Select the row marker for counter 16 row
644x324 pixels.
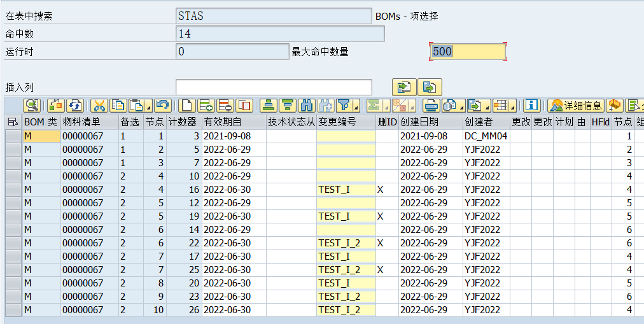[x=13, y=189]
